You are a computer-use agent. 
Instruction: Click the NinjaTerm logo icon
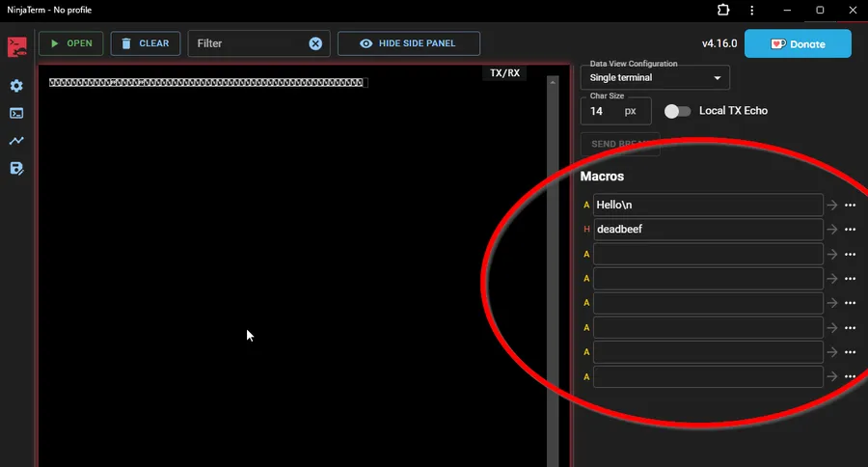click(16, 48)
